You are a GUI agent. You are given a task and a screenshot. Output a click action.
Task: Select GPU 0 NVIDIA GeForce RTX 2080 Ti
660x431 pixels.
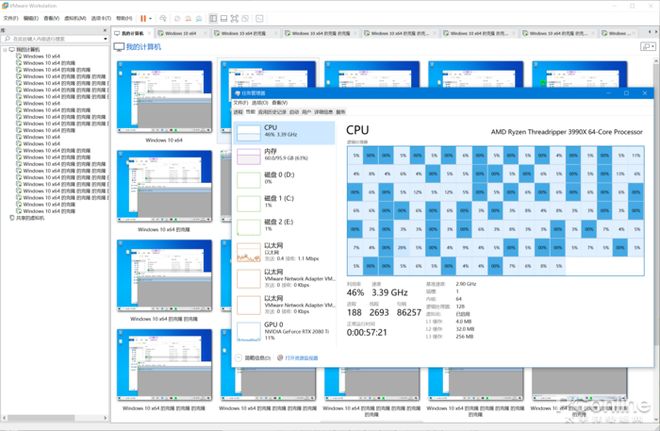click(x=285, y=331)
